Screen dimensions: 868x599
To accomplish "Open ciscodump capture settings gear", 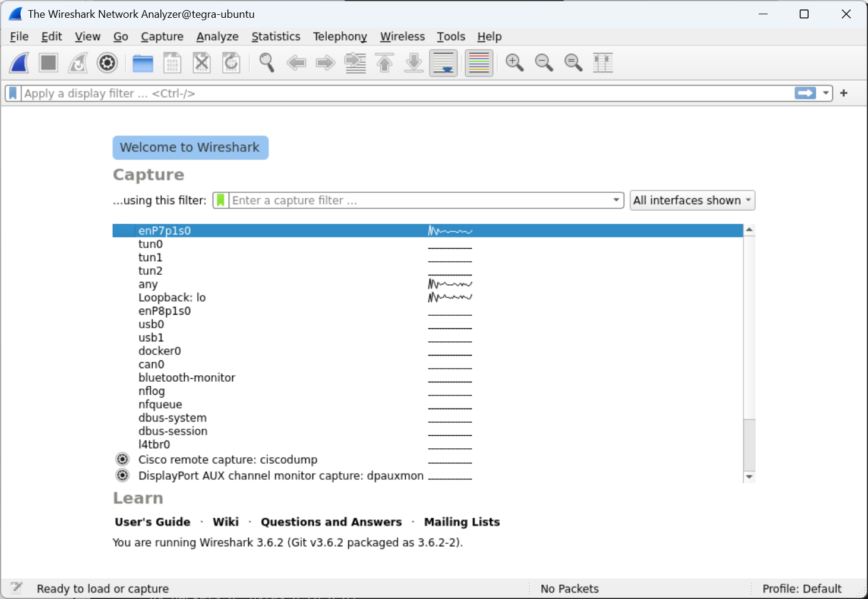I will pyautogui.click(x=122, y=459).
